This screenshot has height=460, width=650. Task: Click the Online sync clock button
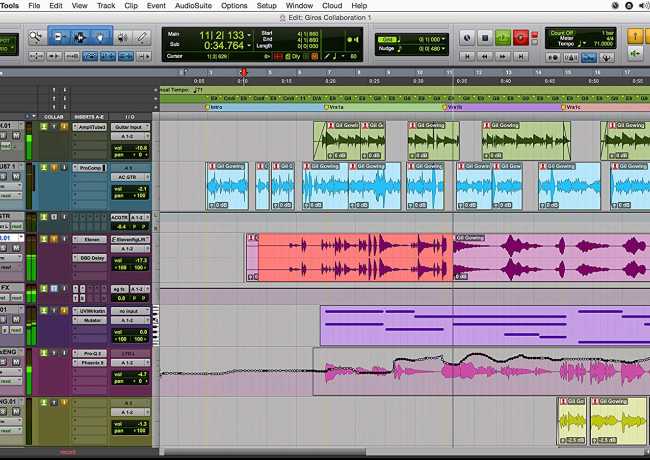tap(467, 38)
